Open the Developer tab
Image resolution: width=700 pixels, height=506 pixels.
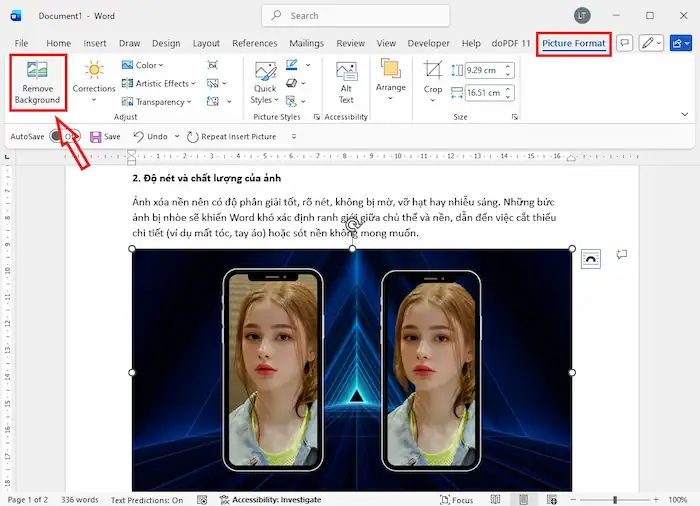tap(429, 43)
